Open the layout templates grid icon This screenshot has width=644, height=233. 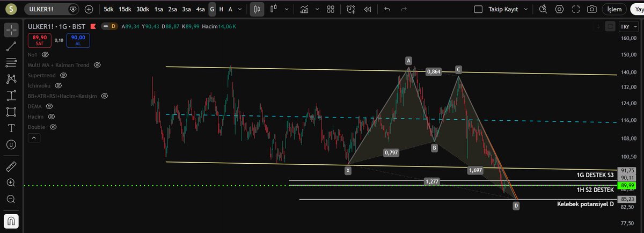(330, 9)
